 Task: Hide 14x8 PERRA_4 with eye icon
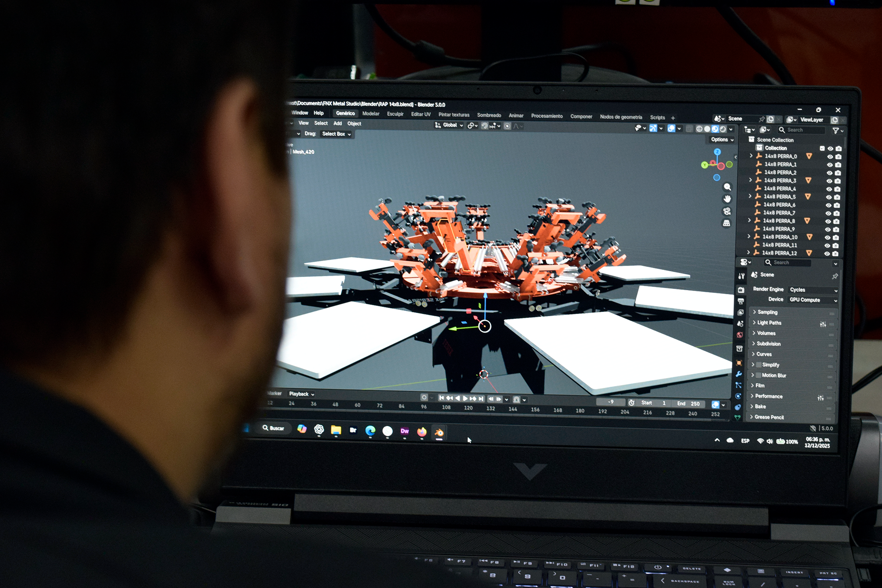tap(829, 189)
